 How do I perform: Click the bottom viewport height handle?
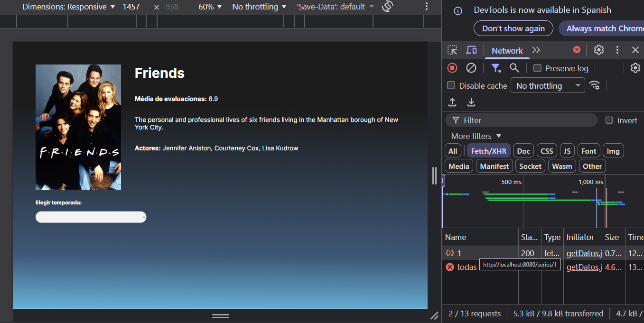click(x=221, y=316)
